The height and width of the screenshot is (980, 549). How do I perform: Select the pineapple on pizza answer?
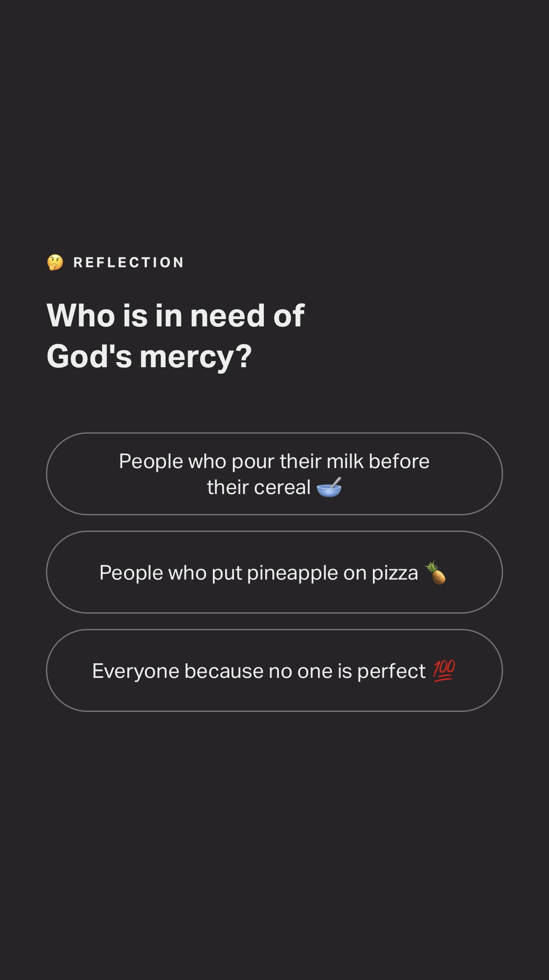coord(274,572)
